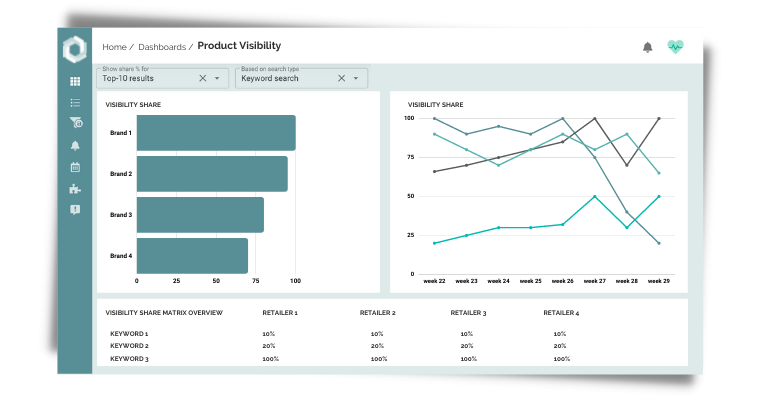Click the Visibility Share Matrix Overview heading
Screen dimensions: 760x398
click(x=164, y=313)
